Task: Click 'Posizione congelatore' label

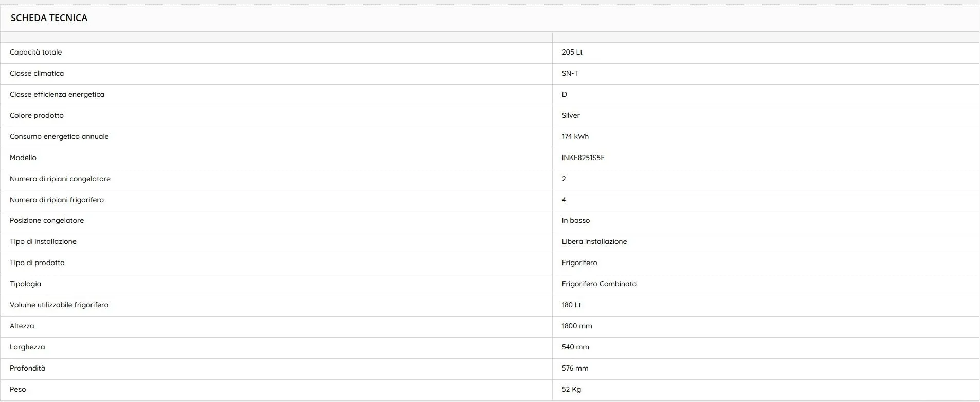Action: 47,220
